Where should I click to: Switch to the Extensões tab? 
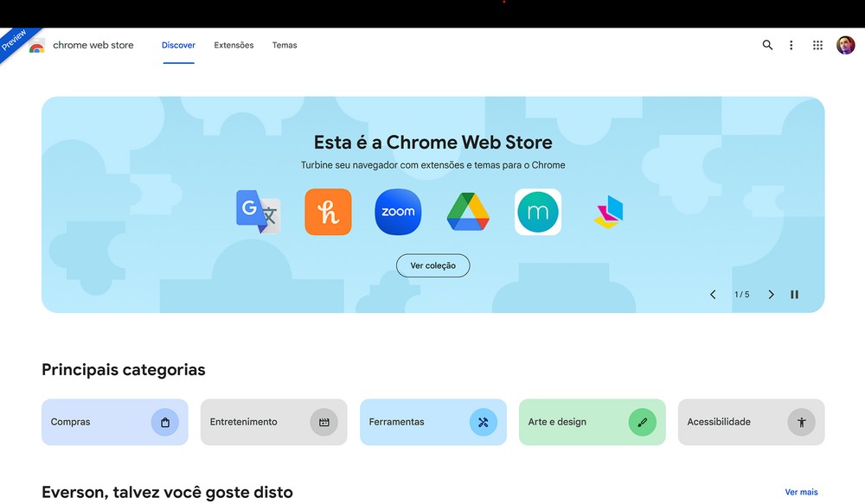coord(234,45)
